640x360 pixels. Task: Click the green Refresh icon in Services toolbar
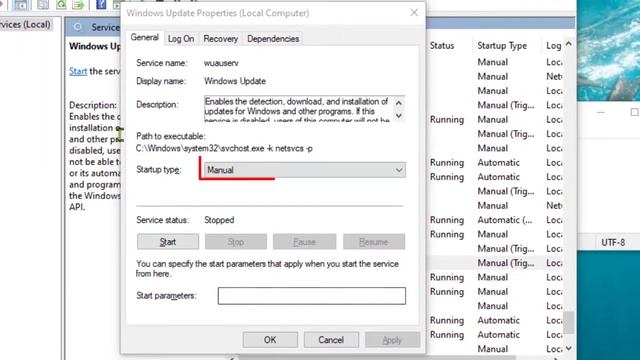coord(61,4)
